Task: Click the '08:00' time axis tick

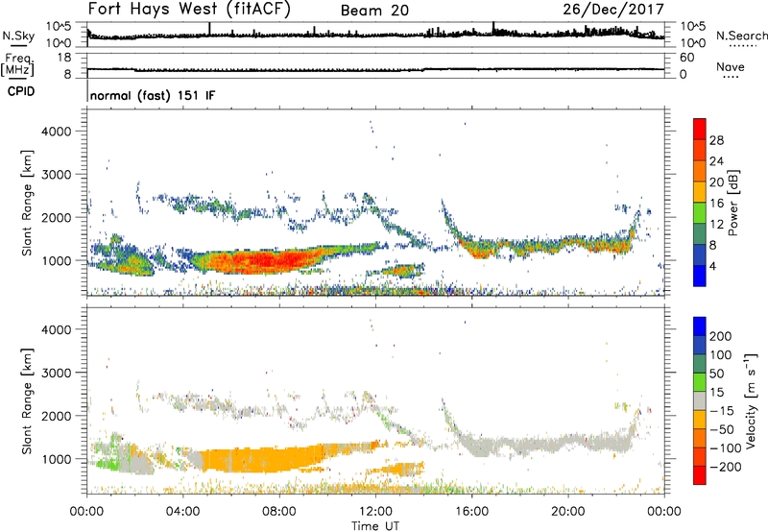Action: coord(279,512)
